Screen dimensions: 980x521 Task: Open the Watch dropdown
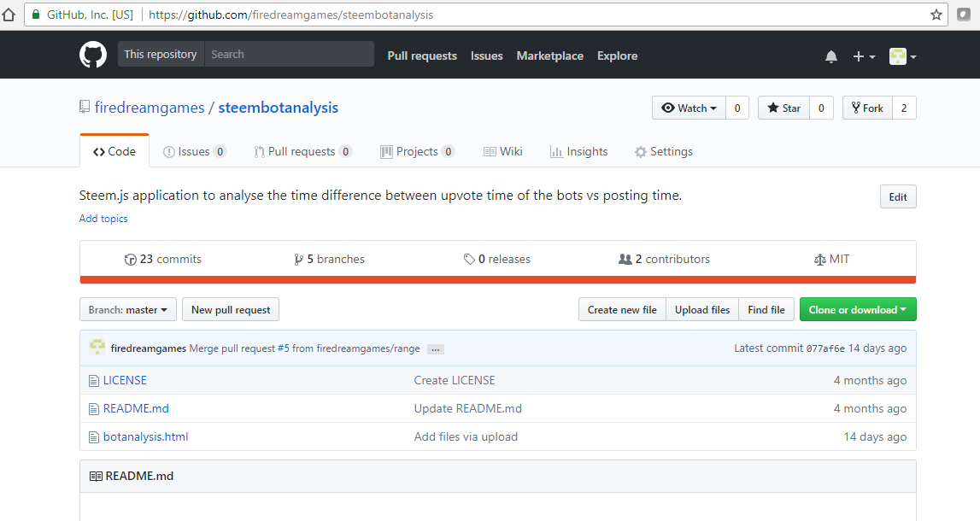[x=689, y=108]
